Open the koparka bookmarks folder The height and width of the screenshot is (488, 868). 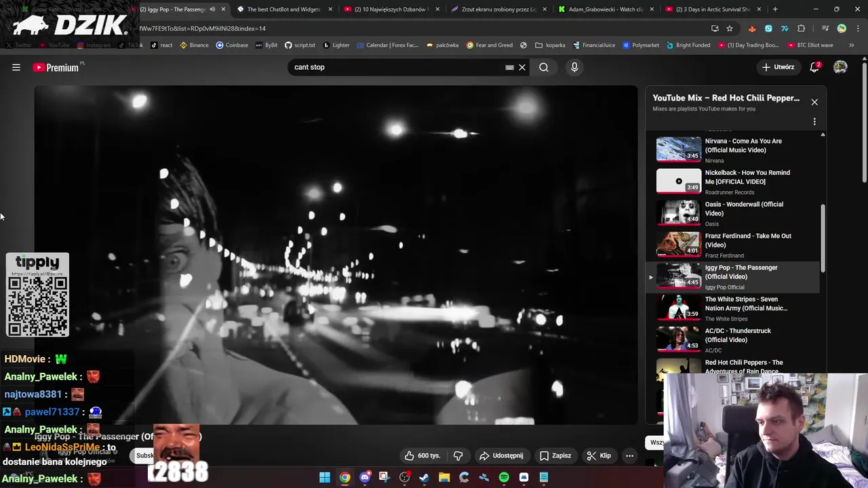550,45
